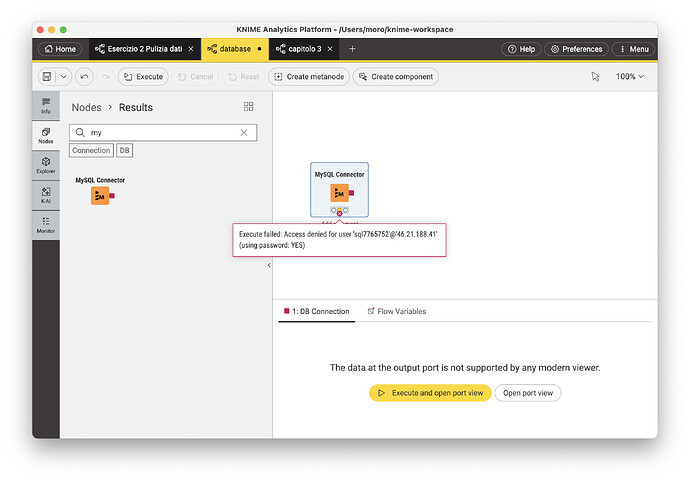The image size is (690, 481).
Task: Click the Results breadcrumb label
Action: point(136,107)
